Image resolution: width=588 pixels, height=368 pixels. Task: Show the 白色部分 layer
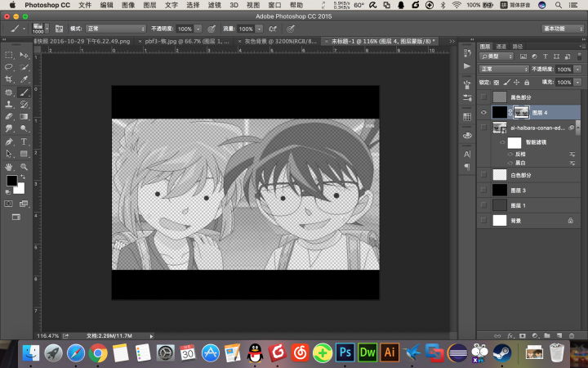click(483, 175)
